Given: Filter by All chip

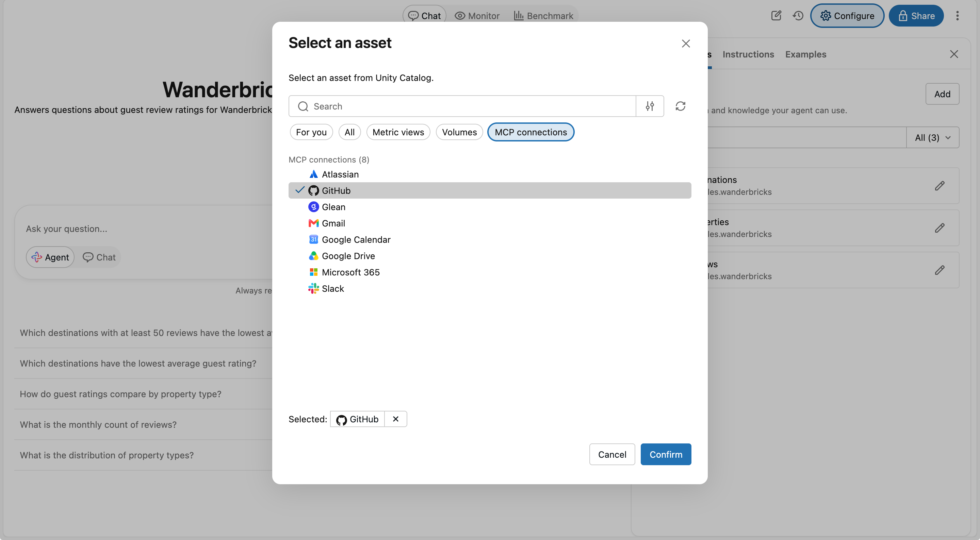Looking at the screenshot, I should (x=349, y=132).
